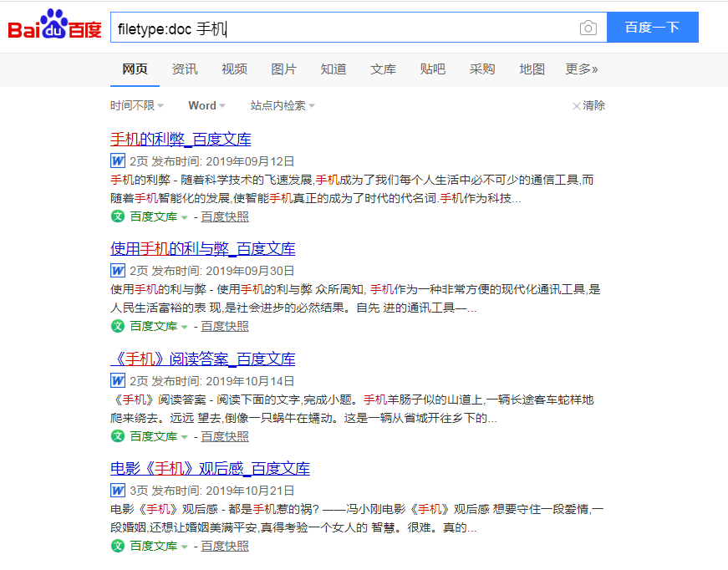Click green 文库 icon under 手机的利弊 result

(x=118, y=216)
